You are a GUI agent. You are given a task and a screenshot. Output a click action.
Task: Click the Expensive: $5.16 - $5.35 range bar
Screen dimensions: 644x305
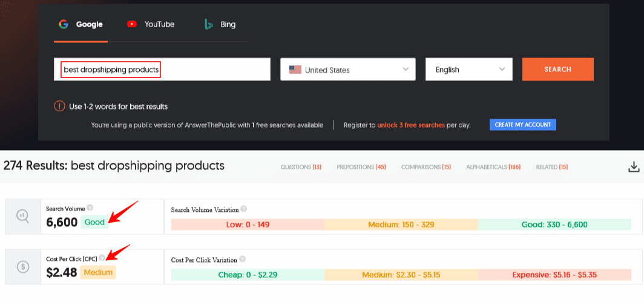pos(554,275)
